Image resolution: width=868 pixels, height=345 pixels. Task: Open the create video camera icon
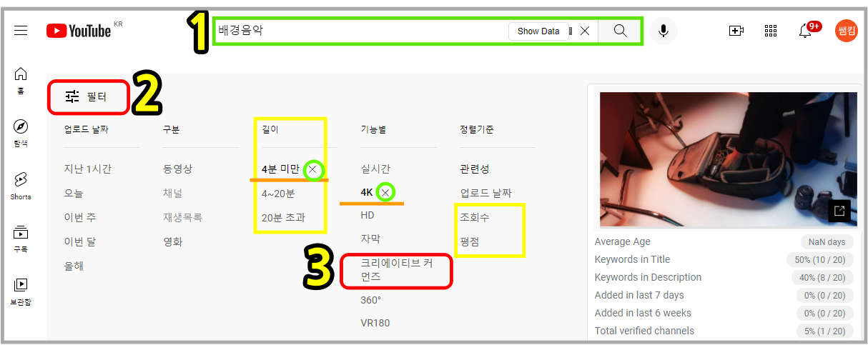[x=736, y=31]
